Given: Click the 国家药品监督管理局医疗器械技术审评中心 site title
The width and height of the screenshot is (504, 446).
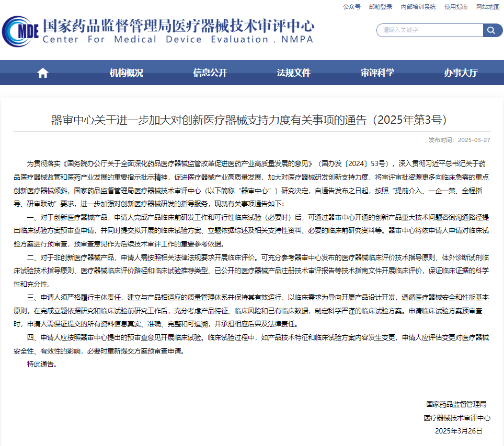Looking at the screenshot, I should 178,26.
